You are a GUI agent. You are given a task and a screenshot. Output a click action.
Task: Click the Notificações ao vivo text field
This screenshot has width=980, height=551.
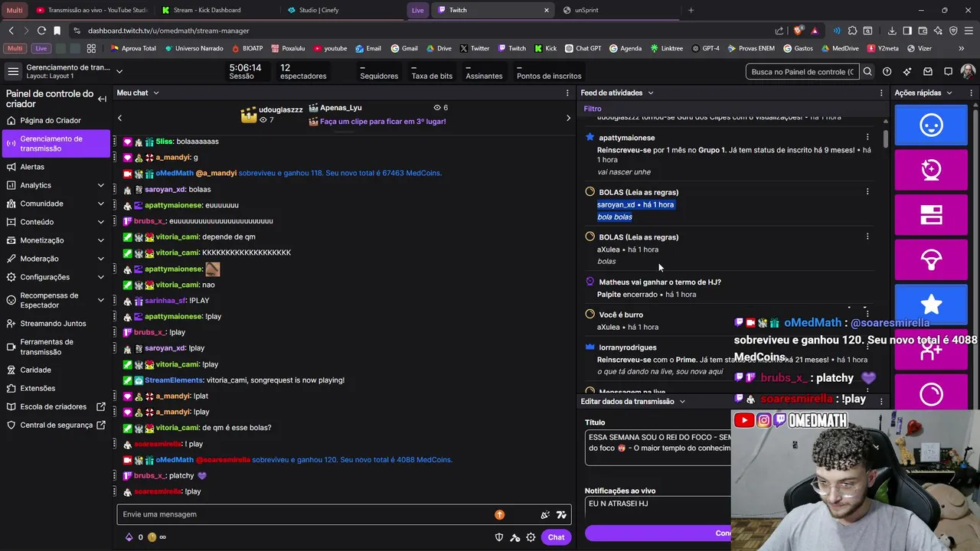(x=658, y=507)
